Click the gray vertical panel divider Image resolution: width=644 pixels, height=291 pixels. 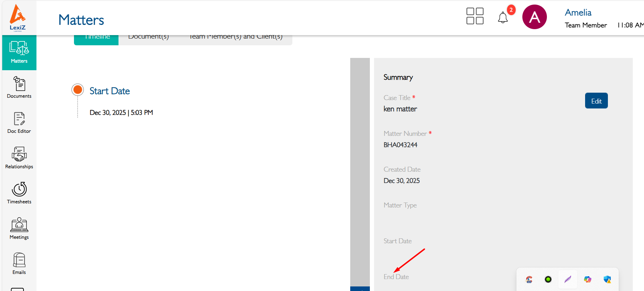tap(360, 172)
